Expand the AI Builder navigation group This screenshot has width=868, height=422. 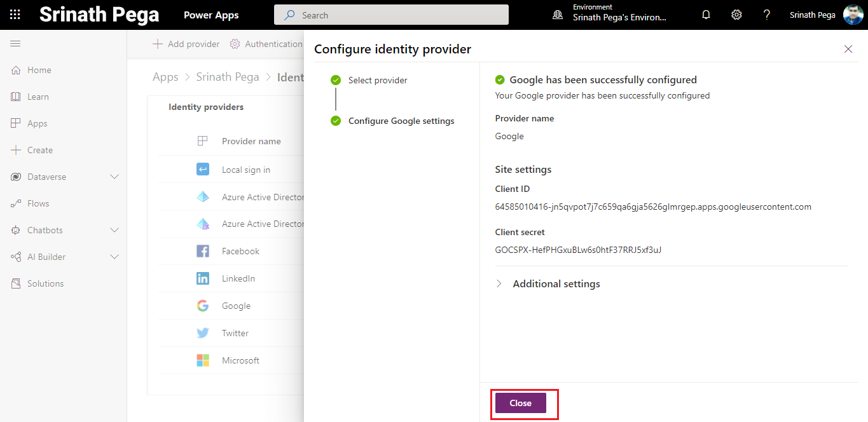[114, 257]
